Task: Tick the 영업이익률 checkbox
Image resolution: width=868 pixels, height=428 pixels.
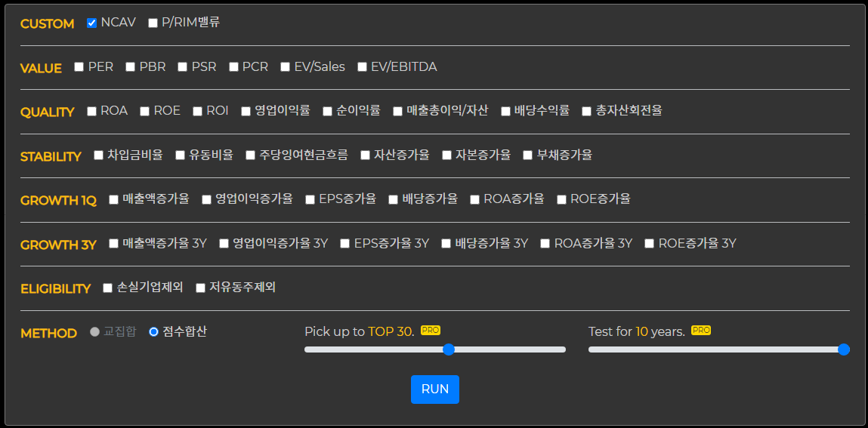Action: [x=246, y=111]
